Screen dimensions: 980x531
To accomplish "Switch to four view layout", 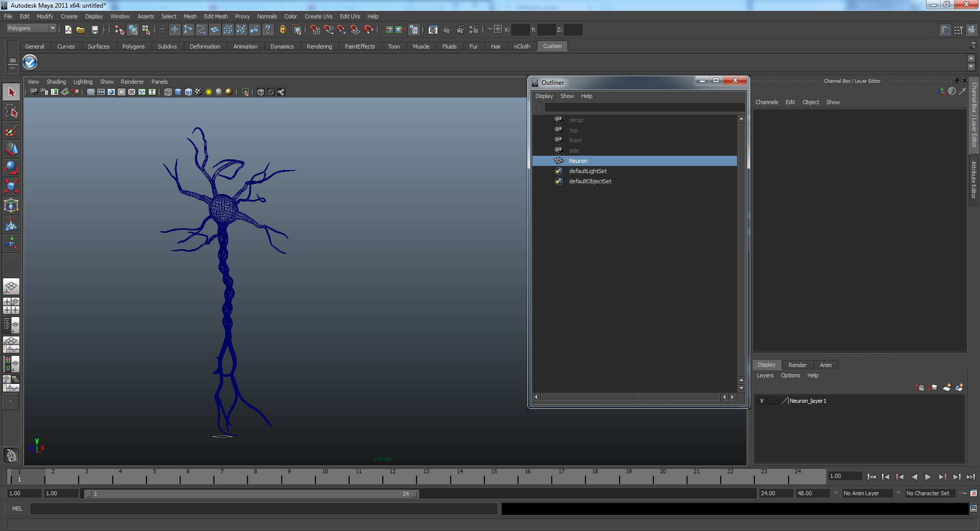I will click(11, 306).
